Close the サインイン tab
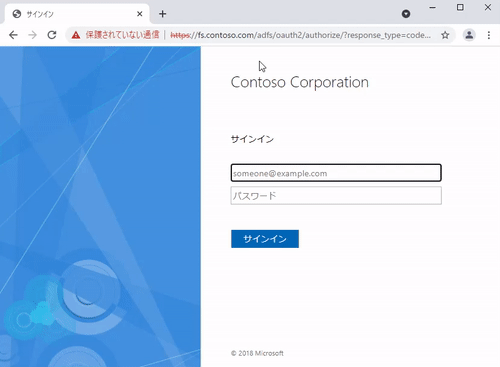Image resolution: width=500 pixels, height=367 pixels. [140, 14]
